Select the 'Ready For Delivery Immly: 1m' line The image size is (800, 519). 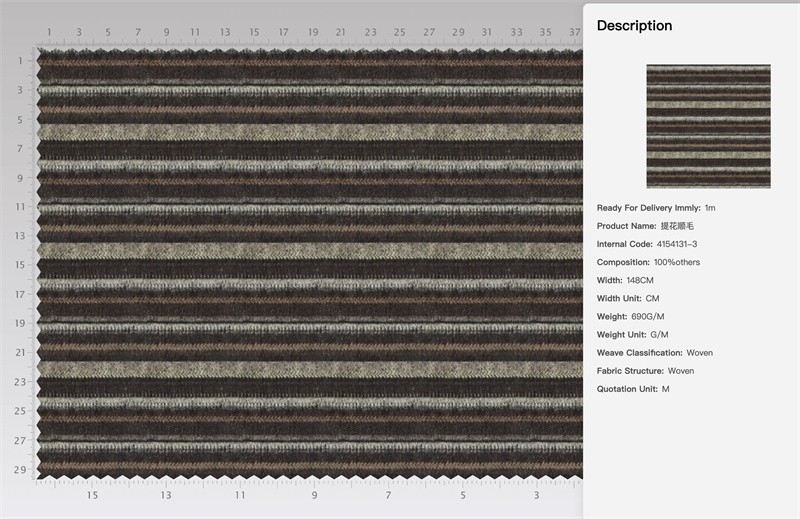656,208
